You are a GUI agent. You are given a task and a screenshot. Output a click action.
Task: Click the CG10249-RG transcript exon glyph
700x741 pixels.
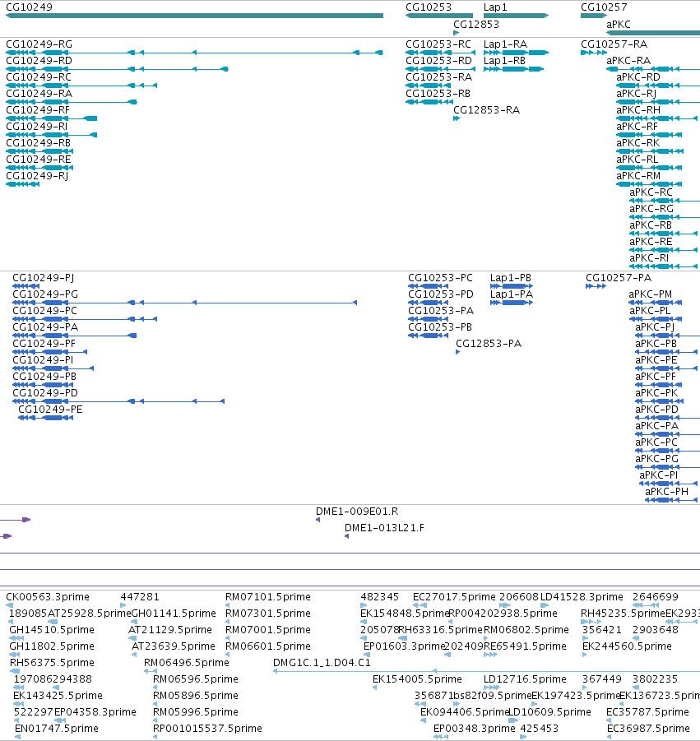[x=194, y=53]
